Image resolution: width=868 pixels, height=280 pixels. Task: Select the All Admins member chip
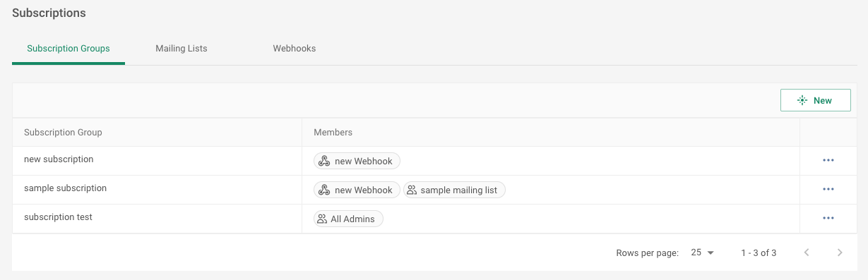tap(348, 219)
